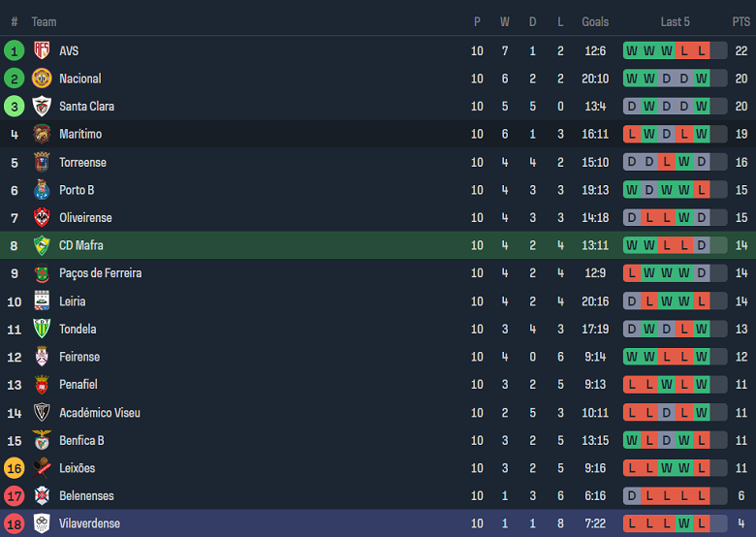Image resolution: width=756 pixels, height=537 pixels.
Task: Open the Paços de Ferreira team link
Action: 100,273
